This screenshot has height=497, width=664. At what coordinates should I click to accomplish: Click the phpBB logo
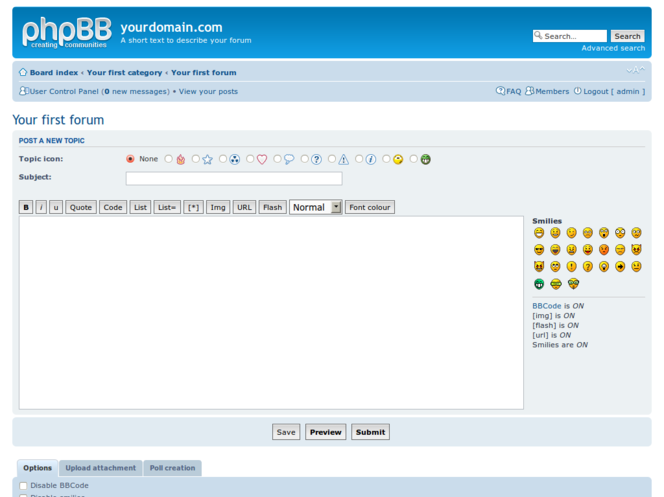point(66,34)
